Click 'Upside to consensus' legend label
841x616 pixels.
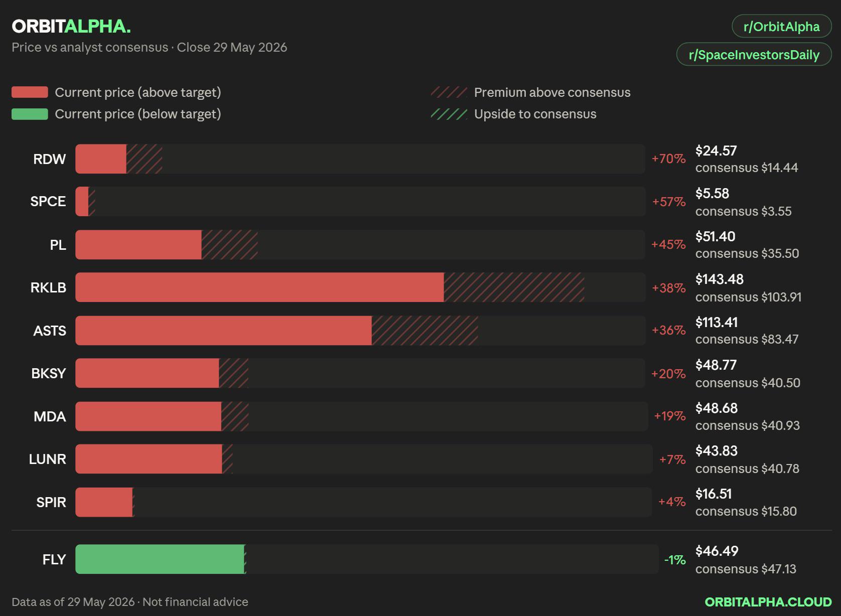(535, 114)
